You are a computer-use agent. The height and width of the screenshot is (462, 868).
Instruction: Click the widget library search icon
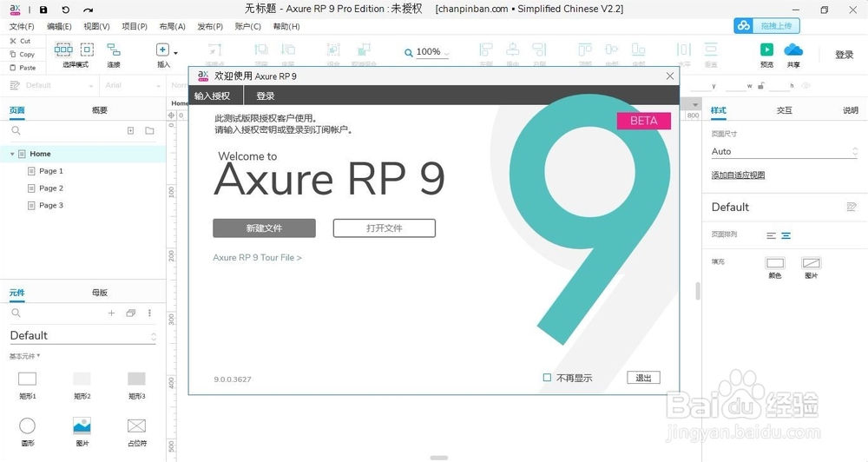(x=16, y=313)
